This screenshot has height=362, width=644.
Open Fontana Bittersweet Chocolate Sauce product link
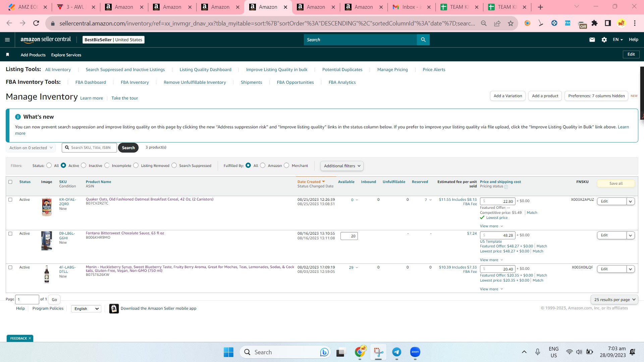[x=125, y=233]
